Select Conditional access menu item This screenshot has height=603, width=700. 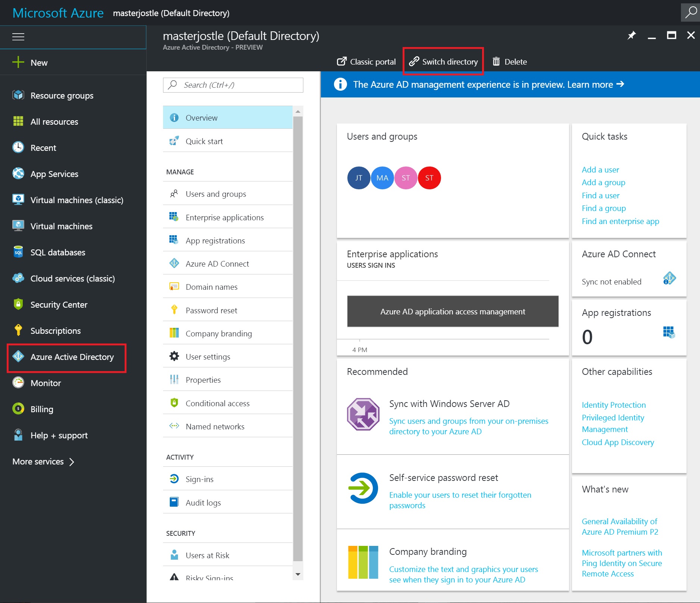click(228, 403)
